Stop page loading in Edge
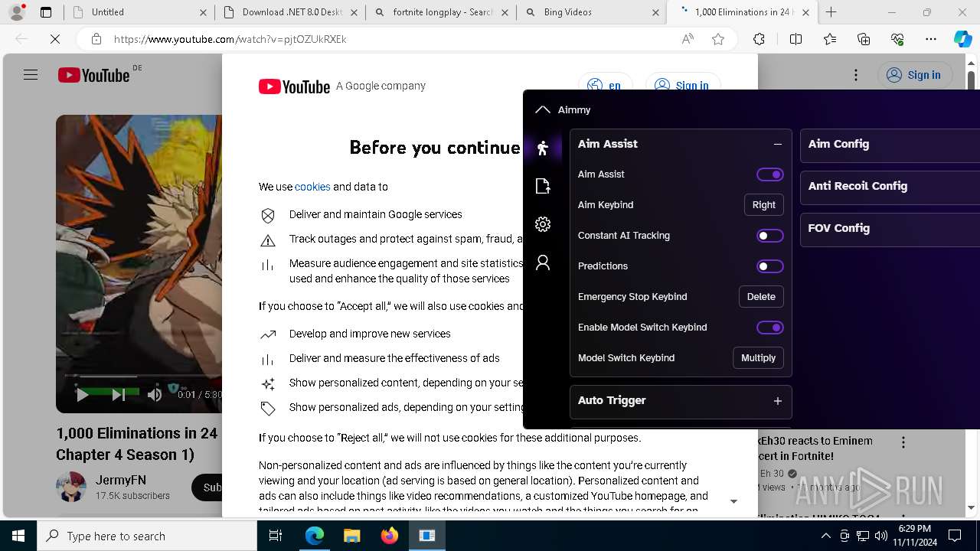The width and height of the screenshot is (980, 551). tap(55, 39)
